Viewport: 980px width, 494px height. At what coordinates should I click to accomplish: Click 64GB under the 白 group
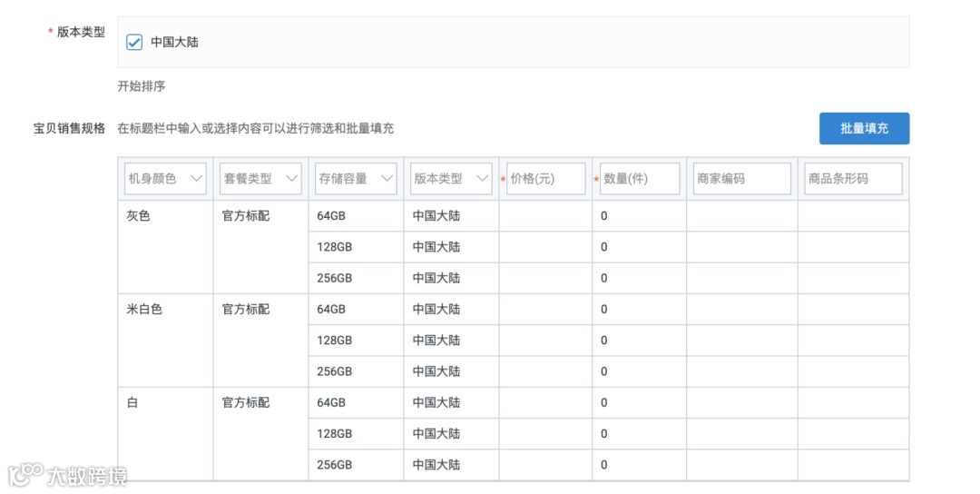pos(331,402)
